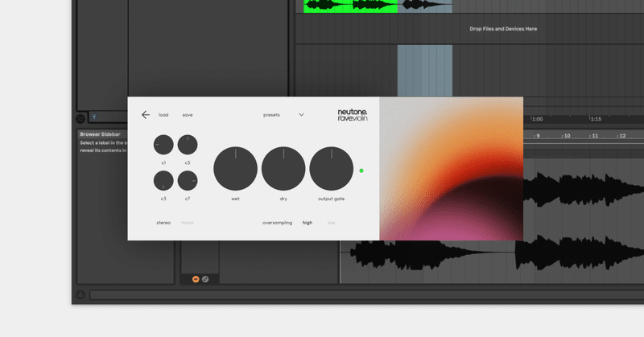This screenshot has width=644, height=337.
Task: Set oversampling to high
Action: (x=308, y=223)
